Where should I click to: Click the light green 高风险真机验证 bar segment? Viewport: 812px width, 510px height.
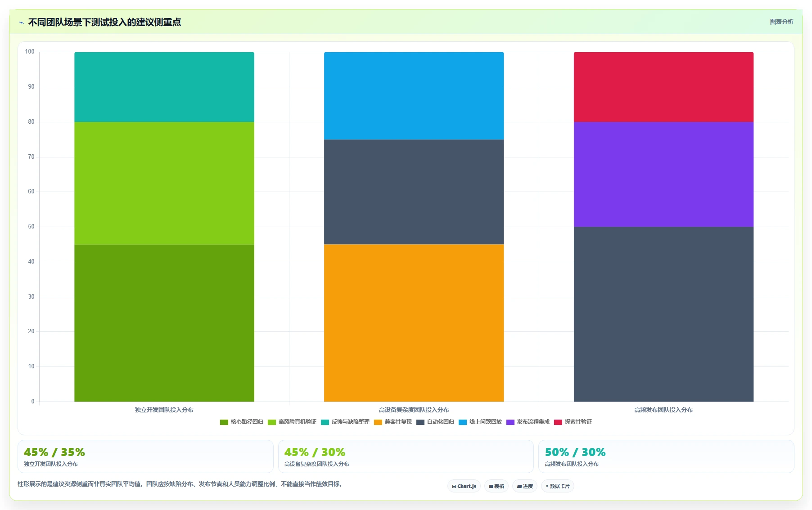[164, 183]
